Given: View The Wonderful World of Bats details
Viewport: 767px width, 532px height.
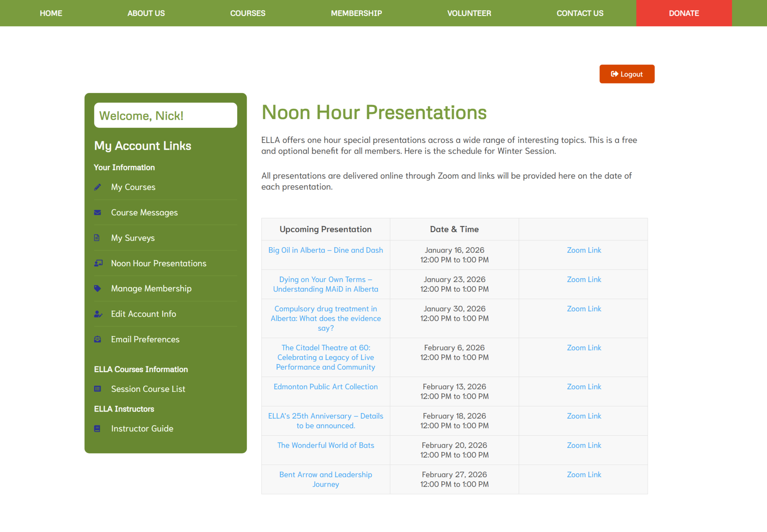Looking at the screenshot, I should [x=325, y=445].
